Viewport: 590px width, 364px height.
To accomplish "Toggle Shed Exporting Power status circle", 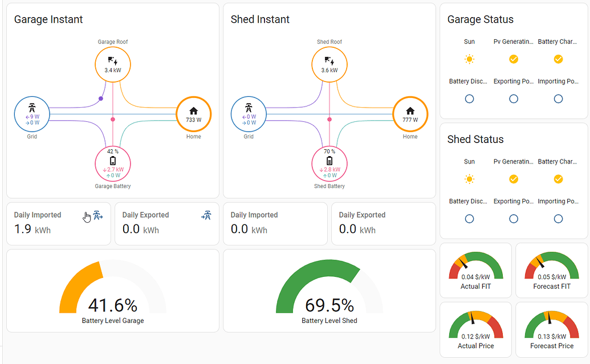I will (x=514, y=219).
